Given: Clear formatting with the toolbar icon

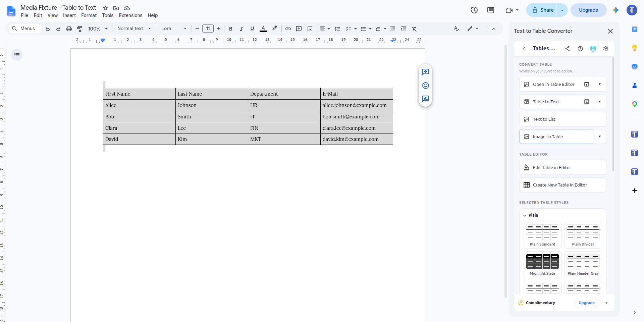Looking at the screenshot, I should coord(414,29).
